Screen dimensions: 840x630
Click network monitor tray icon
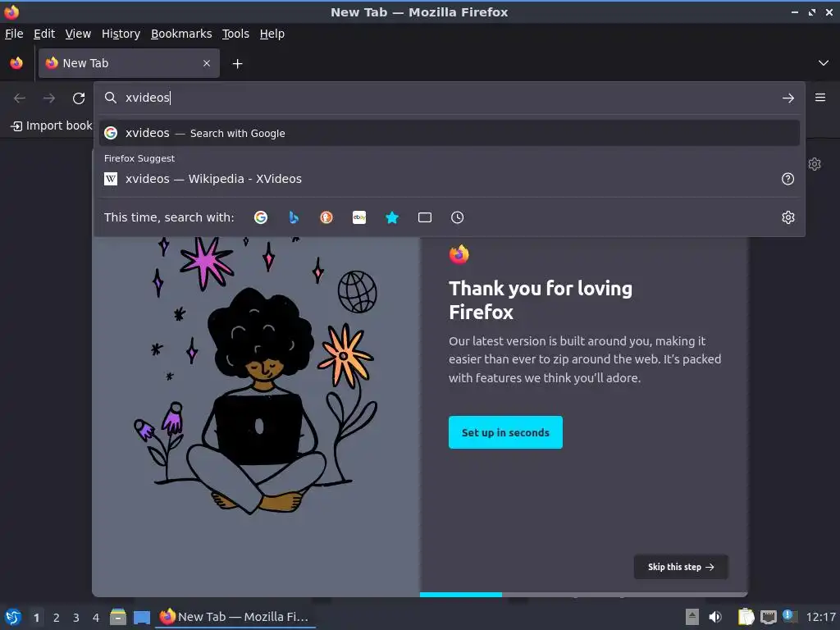click(768, 617)
